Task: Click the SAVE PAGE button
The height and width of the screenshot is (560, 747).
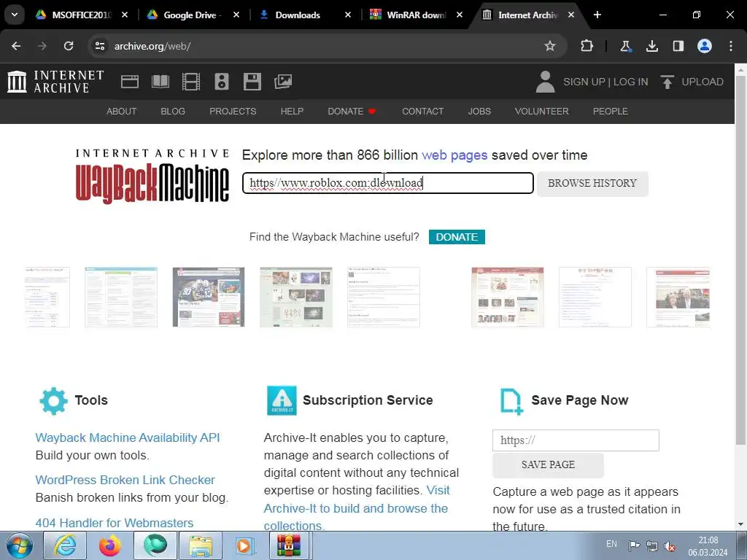Action: [x=548, y=464]
